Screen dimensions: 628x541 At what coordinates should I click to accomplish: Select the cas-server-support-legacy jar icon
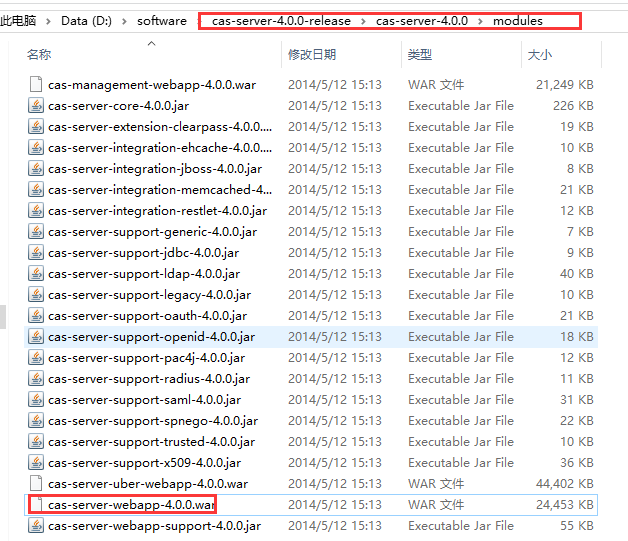click(36, 294)
